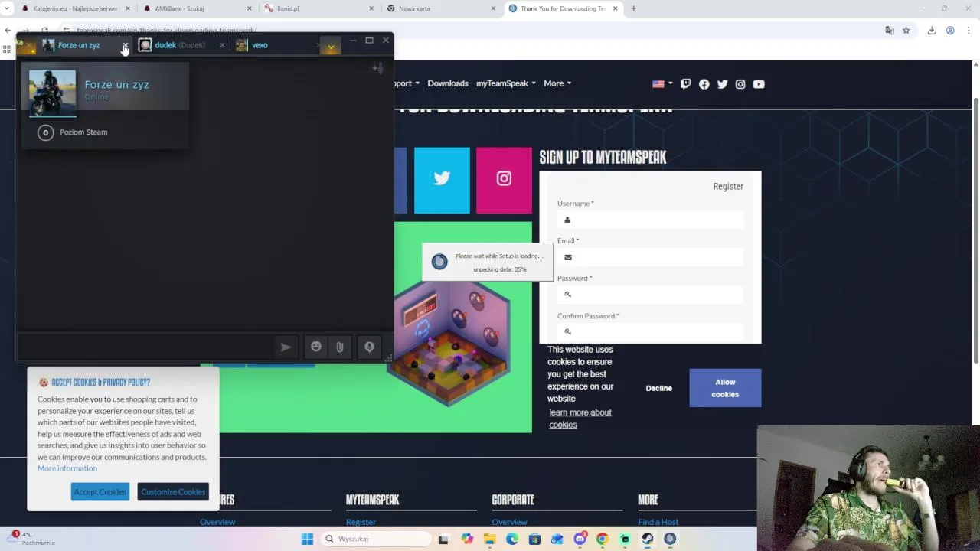
Task: Switch to the Forze un zyz chat tab
Action: (79, 45)
